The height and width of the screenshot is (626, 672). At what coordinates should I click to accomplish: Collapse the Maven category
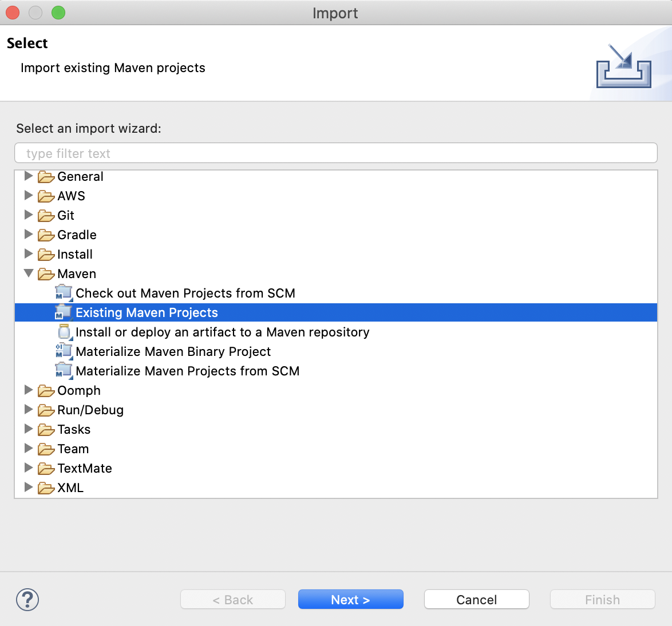pos(28,274)
